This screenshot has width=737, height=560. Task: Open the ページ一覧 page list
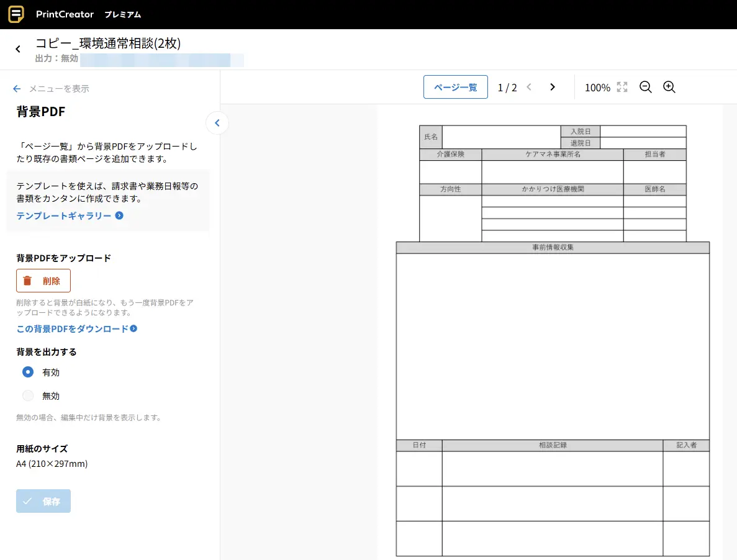pyautogui.click(x=455, y=88)
